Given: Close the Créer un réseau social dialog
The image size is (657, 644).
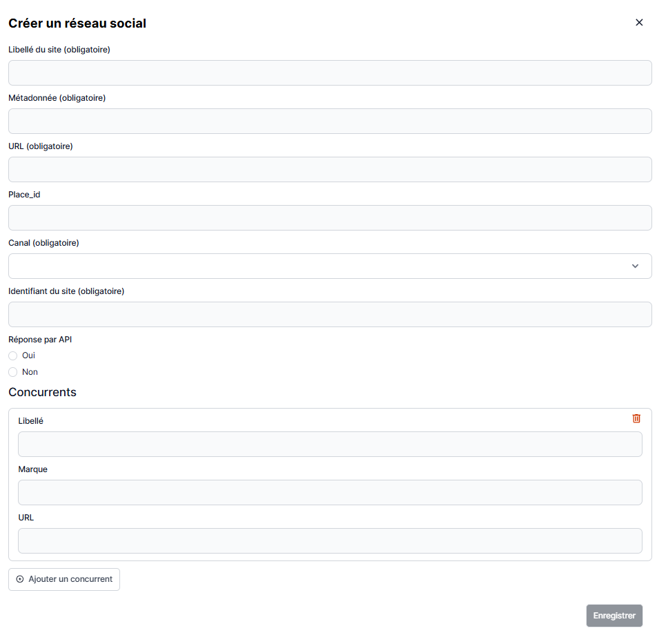Looking at the screenshot, I should [639, 23].
